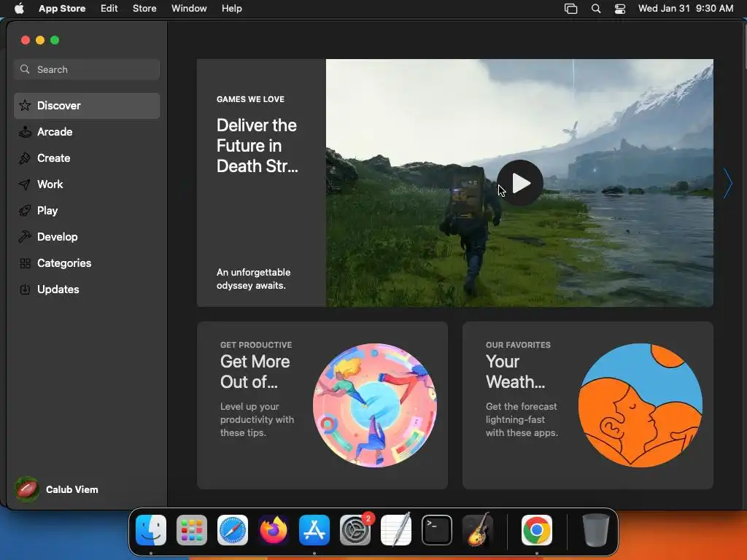Open the 'Get More Out of...' card
Screen dimensions: 747x560
322,405
